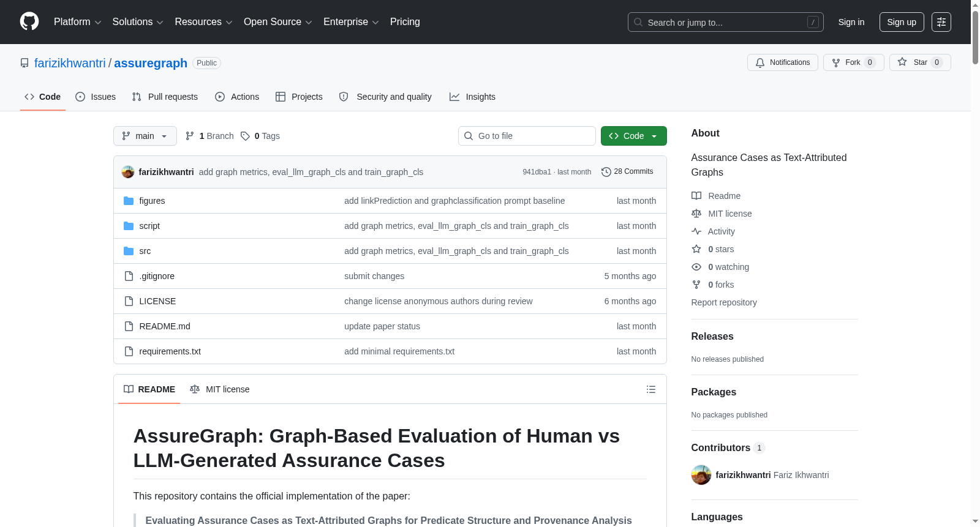Select the MIT license tab in the file viewer
The width and height of the screenshot is (980, 527).
pyautogui.click(x=220, y=389)
